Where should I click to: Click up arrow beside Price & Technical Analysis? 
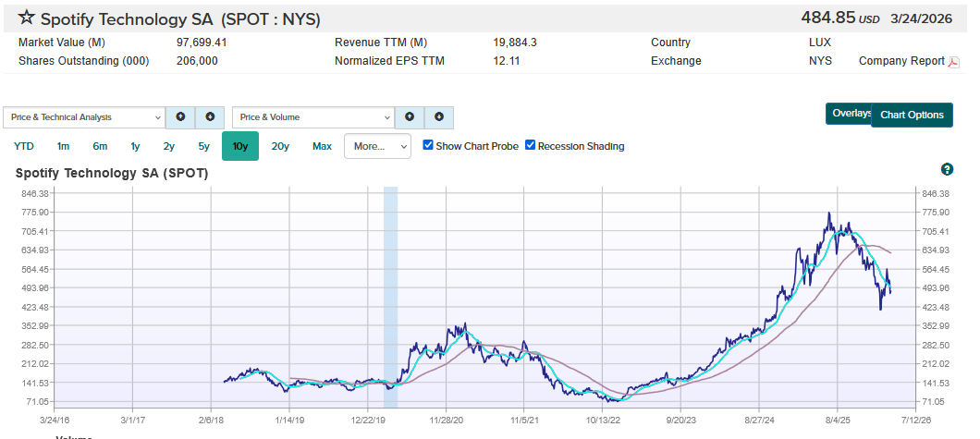point(180,116)
